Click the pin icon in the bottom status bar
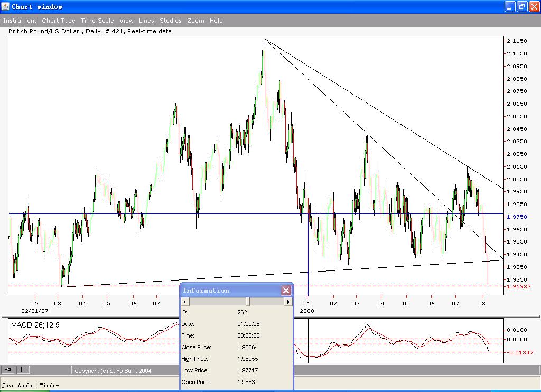 click(x=8, y=370)
